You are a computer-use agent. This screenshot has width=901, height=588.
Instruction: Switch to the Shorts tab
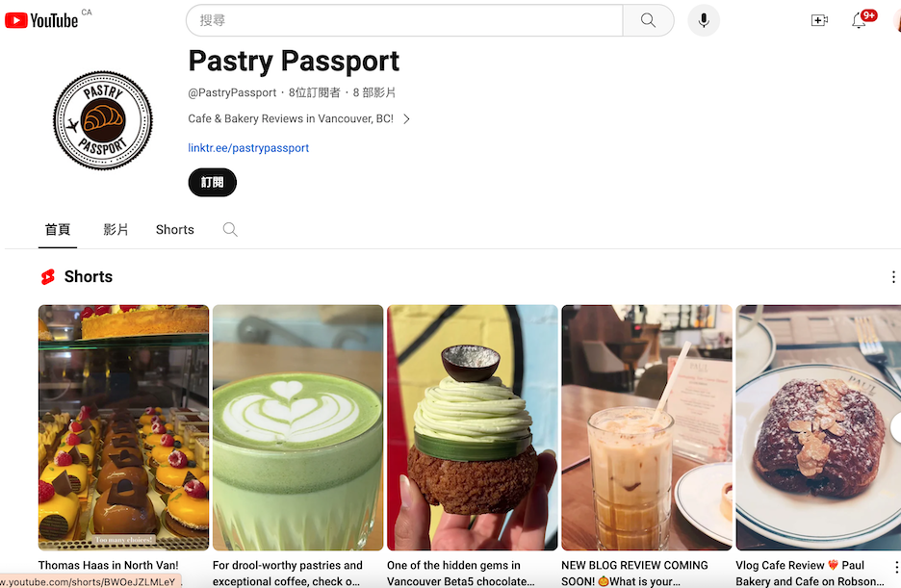174,230
